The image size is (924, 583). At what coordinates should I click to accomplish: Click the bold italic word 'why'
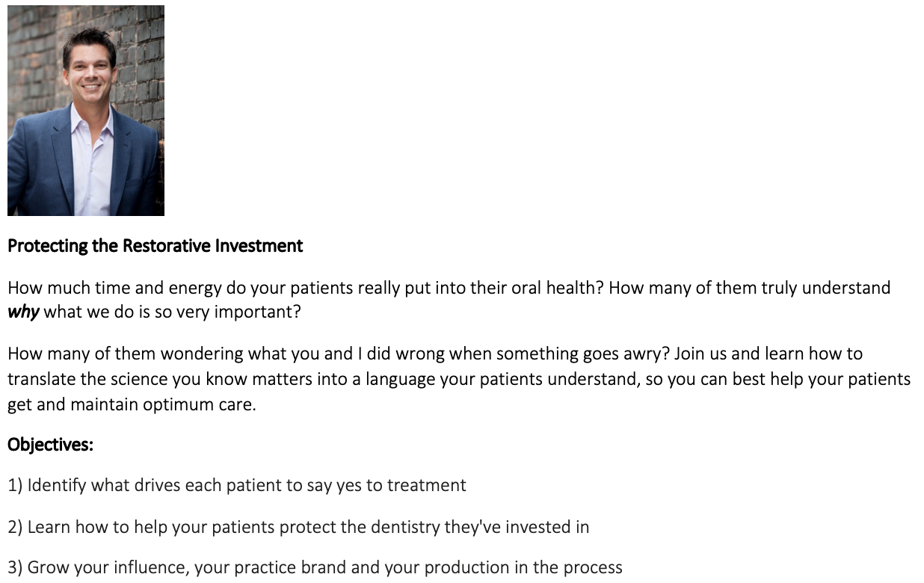[x=23, y=312]
